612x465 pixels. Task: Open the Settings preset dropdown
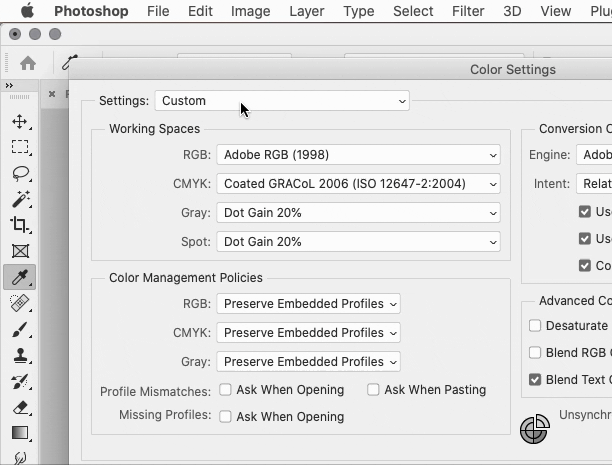(282, 101)
